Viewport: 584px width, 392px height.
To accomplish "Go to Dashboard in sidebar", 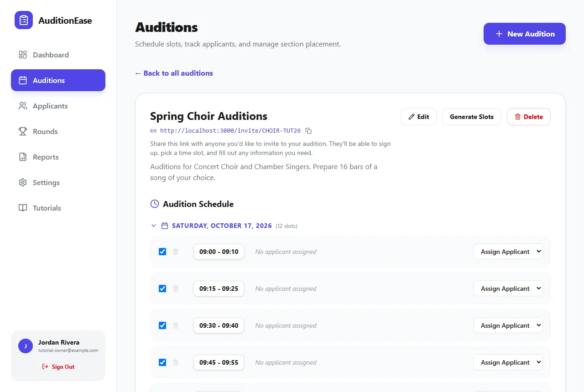I will (58, 55).
